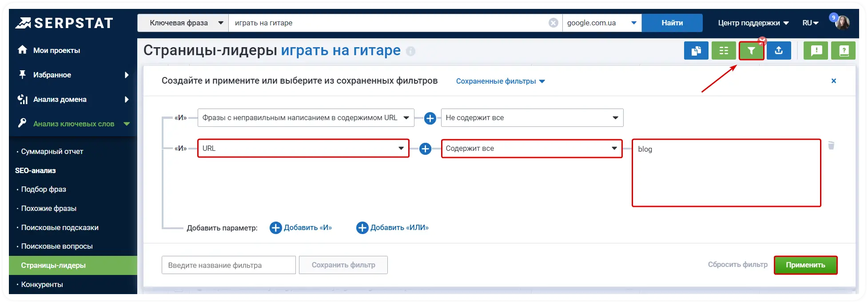Viewport: 868px width, 303px height.
Task: Click Сбросить фильтр link
Action: coord(737,265)
